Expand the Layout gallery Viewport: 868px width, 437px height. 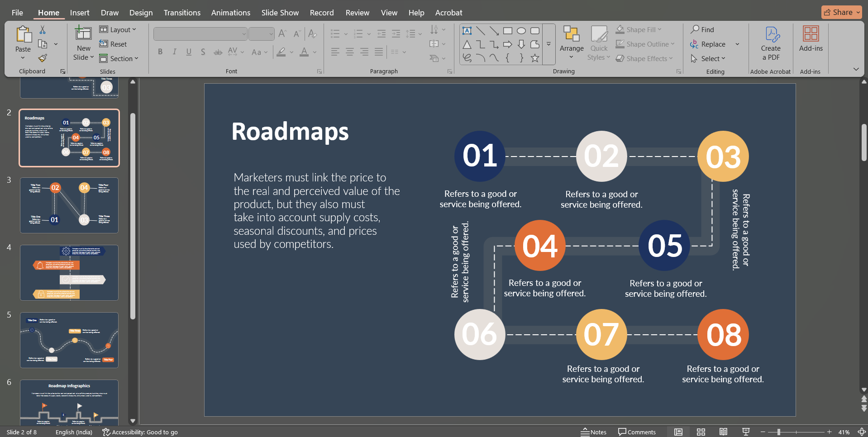click(118, 29)
